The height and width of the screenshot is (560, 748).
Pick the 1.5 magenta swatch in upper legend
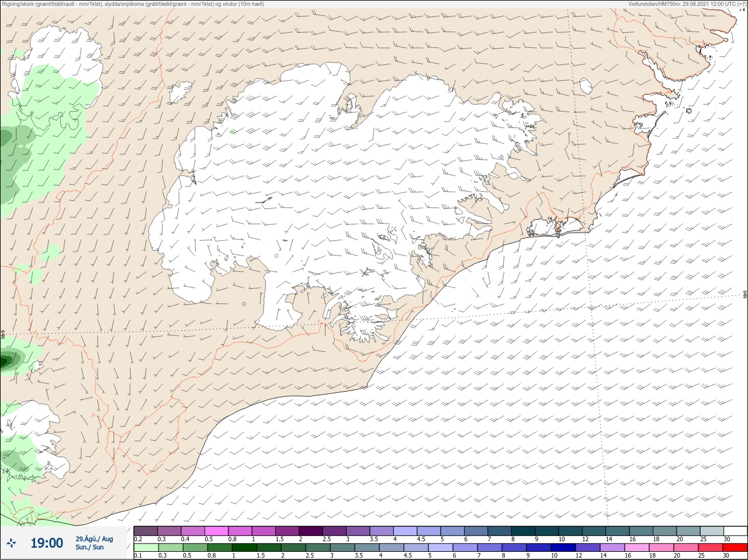[x=287, y=531]
